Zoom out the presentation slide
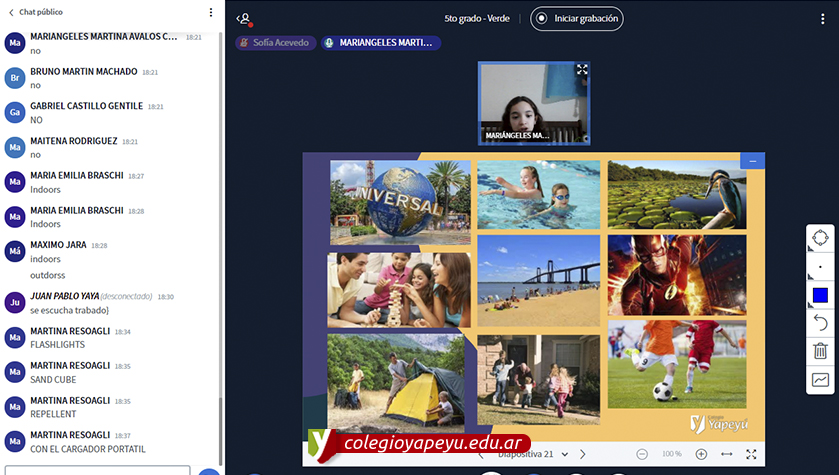The height and width of the screenshot is (475, 839). pyautogui.click(x=642, y=454)
